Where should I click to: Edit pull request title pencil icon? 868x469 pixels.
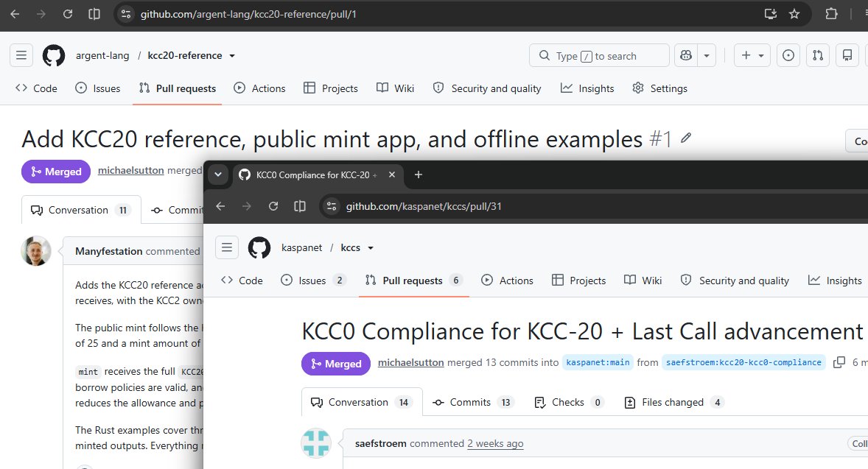pyautogui.click(x=686, y=138)
